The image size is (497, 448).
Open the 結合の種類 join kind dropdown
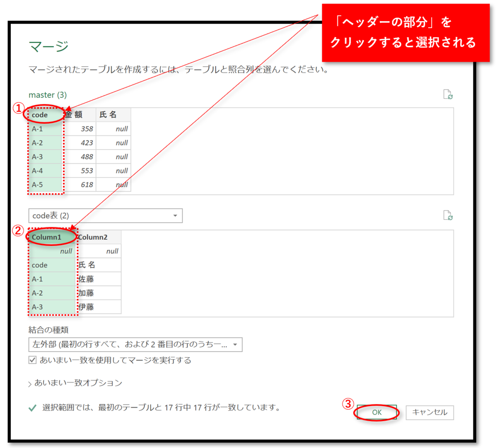click(235, 344)
